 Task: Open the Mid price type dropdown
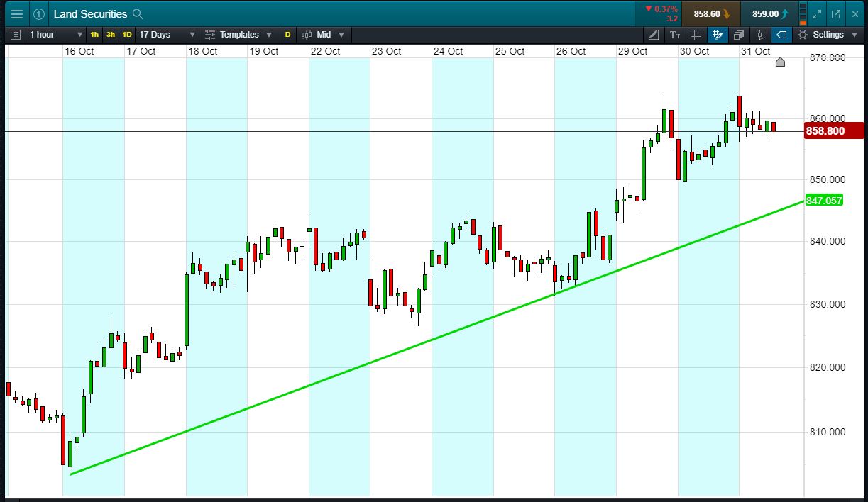pos(323,34)
